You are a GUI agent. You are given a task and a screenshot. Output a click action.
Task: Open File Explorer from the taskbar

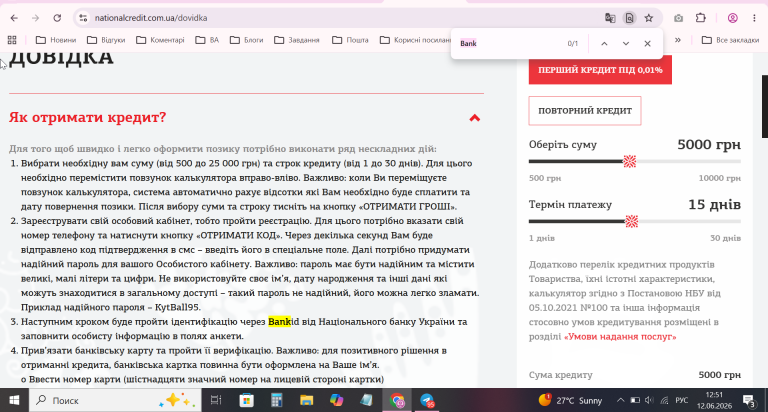[x=307, y=400]
